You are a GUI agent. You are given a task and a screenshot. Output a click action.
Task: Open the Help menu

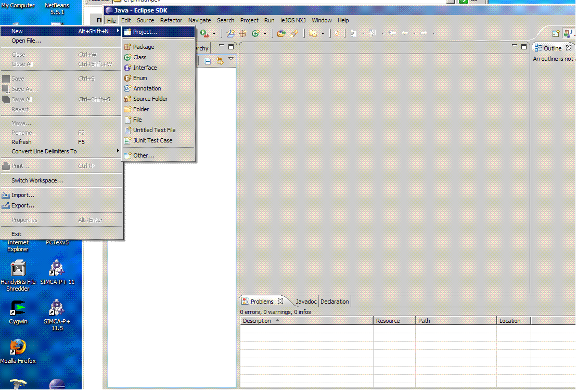pyautogui.click(x=343, y=20)
